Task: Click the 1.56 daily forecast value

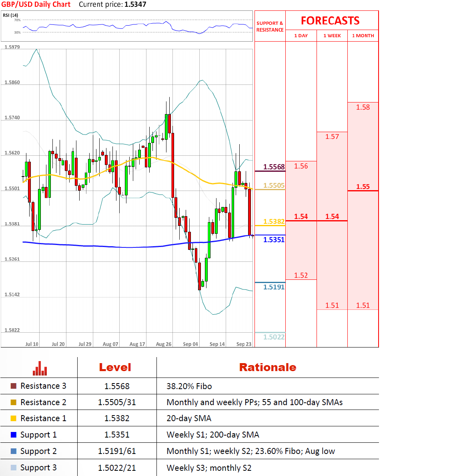Action: point(301,166)
